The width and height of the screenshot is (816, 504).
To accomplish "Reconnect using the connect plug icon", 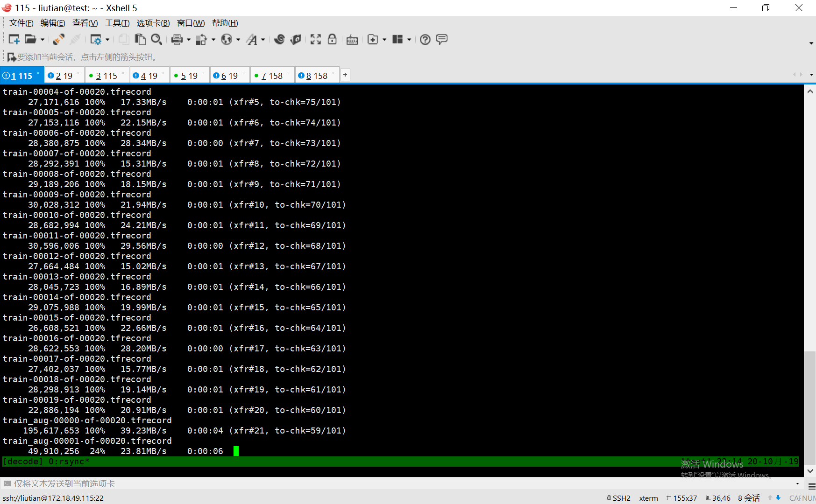I will 58,39.
